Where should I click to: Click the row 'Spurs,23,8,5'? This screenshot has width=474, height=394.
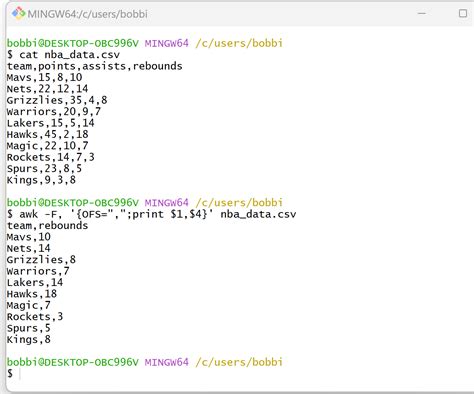(x=44, y=168)
